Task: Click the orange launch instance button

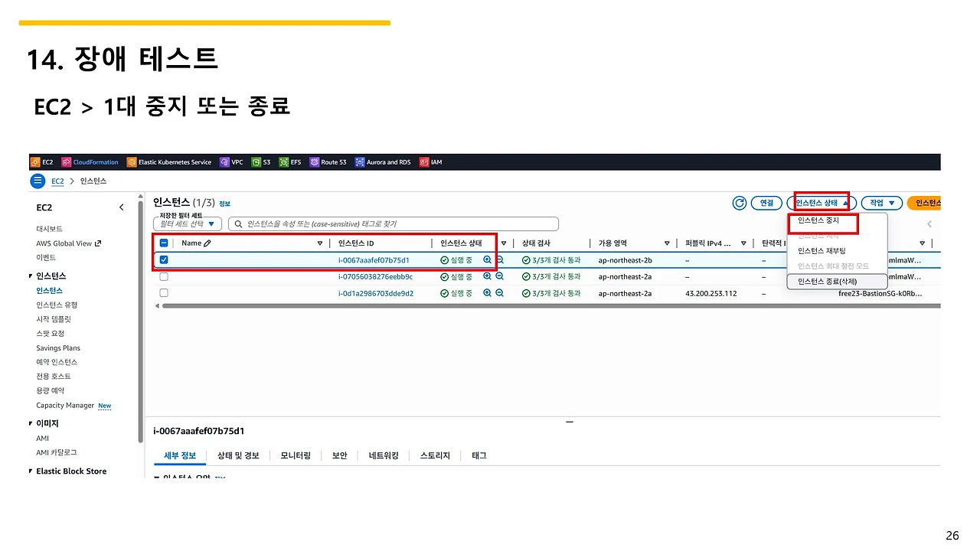Action: point(924,203)
